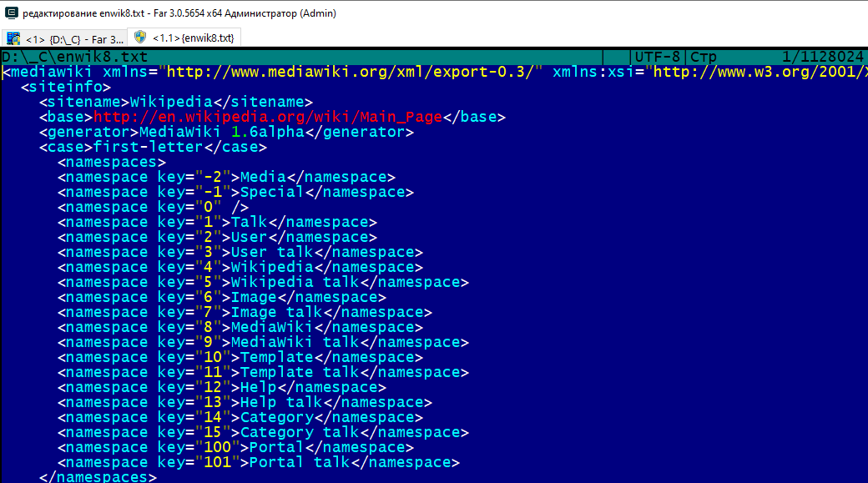Click the key "4" Wikipedia namespace line
The width and height of the screenshot is (868, 483).
(x=240, y=267)
